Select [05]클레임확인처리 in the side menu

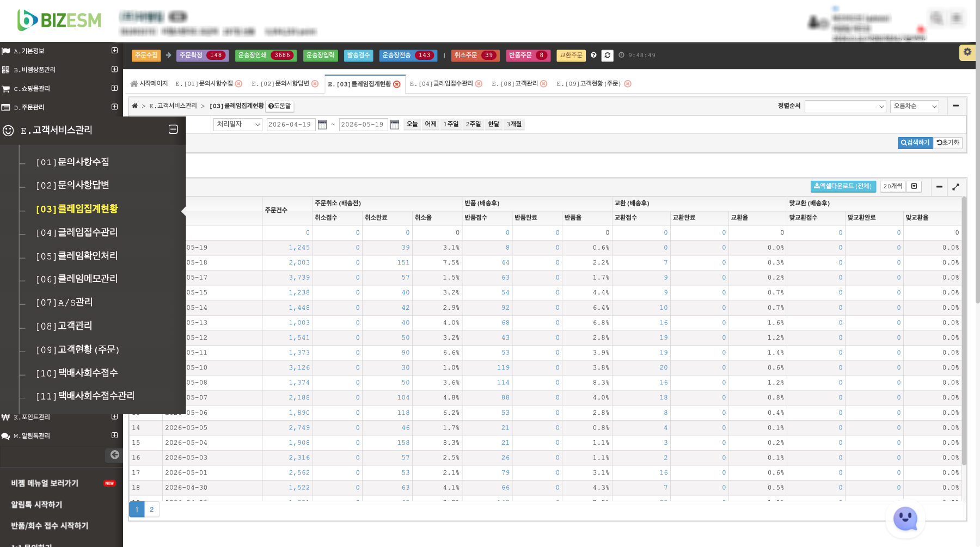(x=77, y=256)
